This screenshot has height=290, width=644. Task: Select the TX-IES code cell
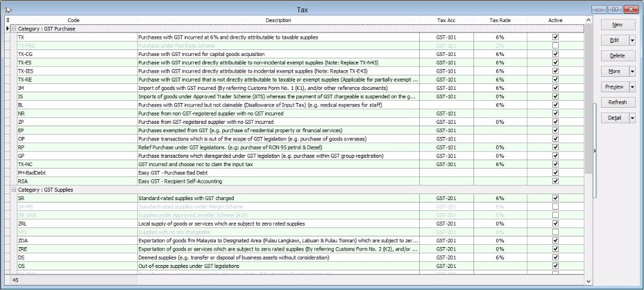pos(77,71)
